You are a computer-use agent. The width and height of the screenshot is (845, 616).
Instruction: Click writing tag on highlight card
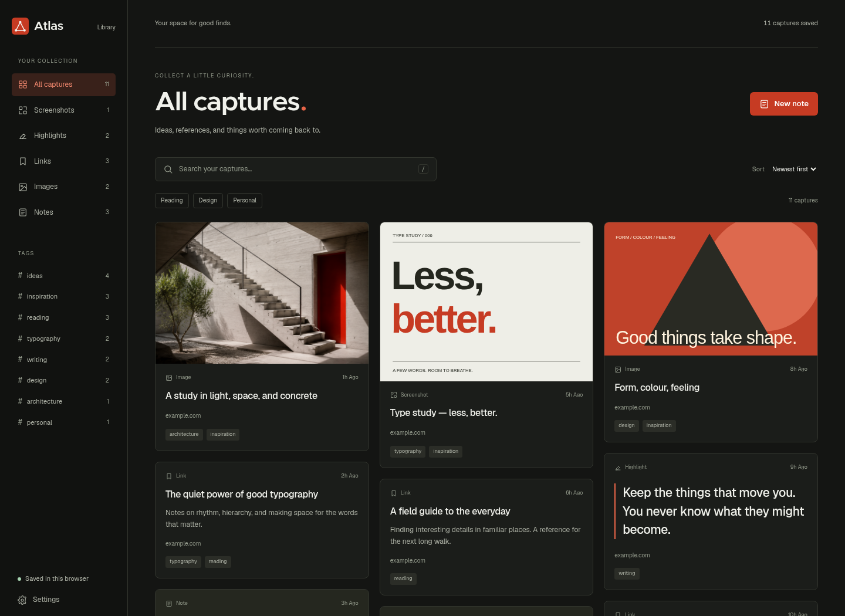[627, 574]
